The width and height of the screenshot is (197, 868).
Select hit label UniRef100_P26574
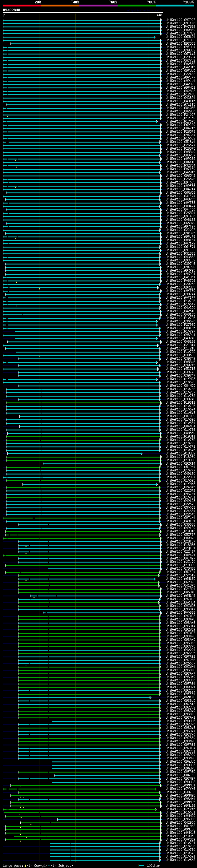coord(180,213)
